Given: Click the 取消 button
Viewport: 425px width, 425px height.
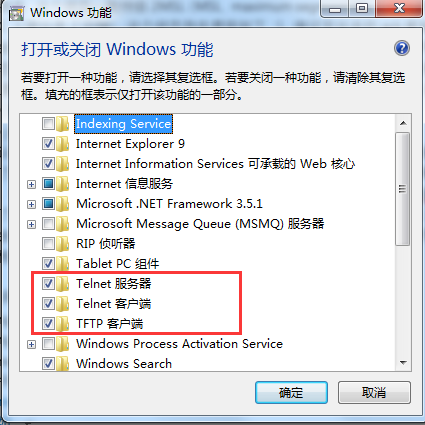Looking at the screenshot, I should (374, 393).
